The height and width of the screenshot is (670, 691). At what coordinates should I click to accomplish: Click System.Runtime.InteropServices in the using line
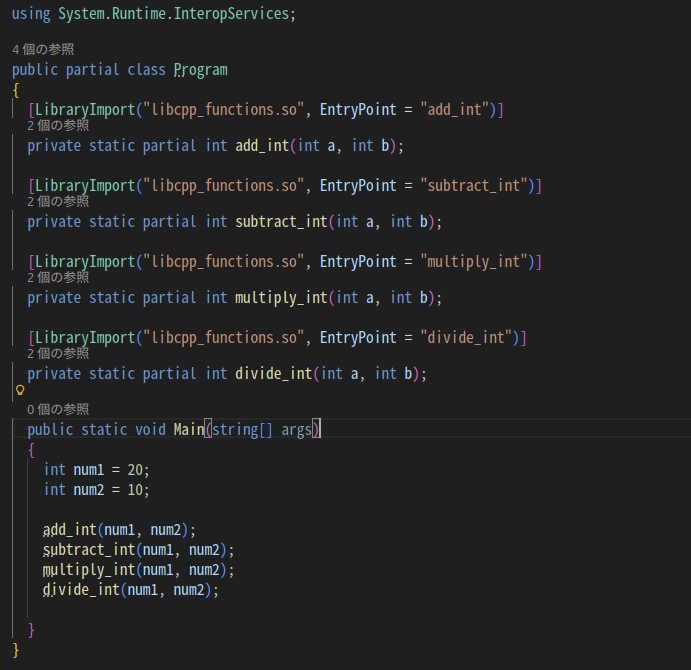click(x=174, y=14)
